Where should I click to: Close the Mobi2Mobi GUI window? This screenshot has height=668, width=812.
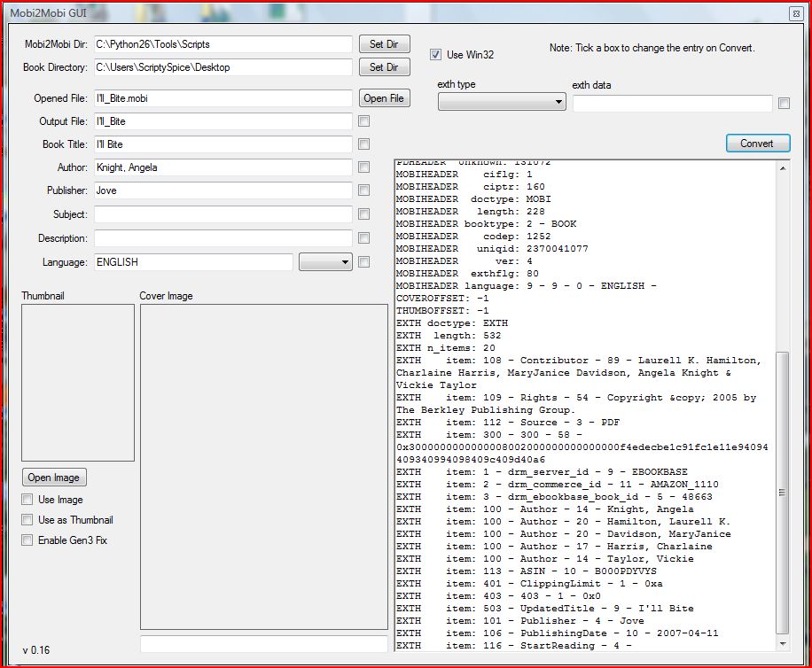pyautogui.click(x=796, y=13)
